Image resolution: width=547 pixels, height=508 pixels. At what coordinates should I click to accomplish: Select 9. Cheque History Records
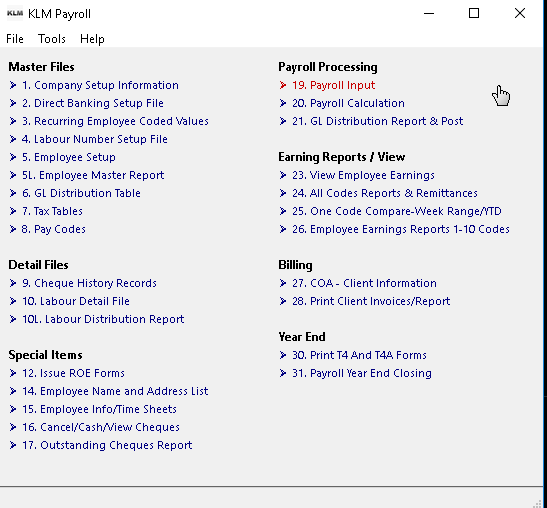[89, 283]
